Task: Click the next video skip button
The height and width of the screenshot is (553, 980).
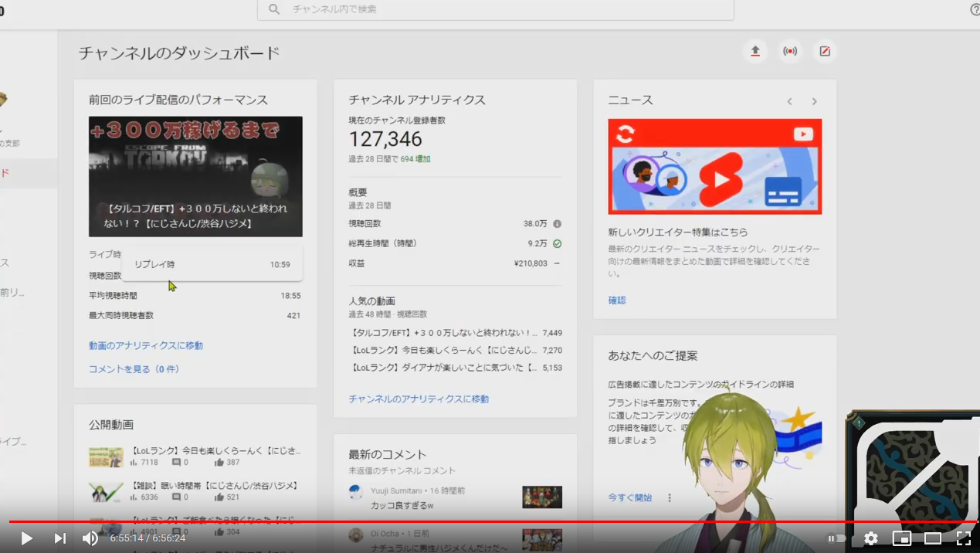Action: click(59, 538)
